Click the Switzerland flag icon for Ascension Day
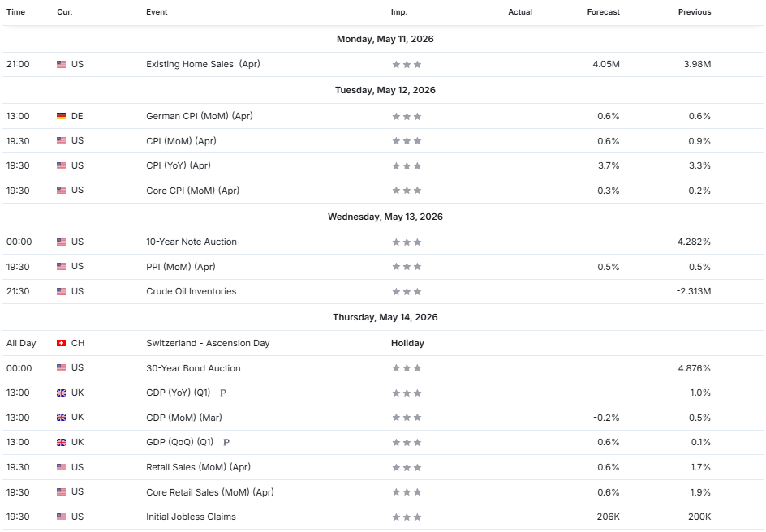The image size is (766, 532). pyautogui.click(x=61, y=343)
